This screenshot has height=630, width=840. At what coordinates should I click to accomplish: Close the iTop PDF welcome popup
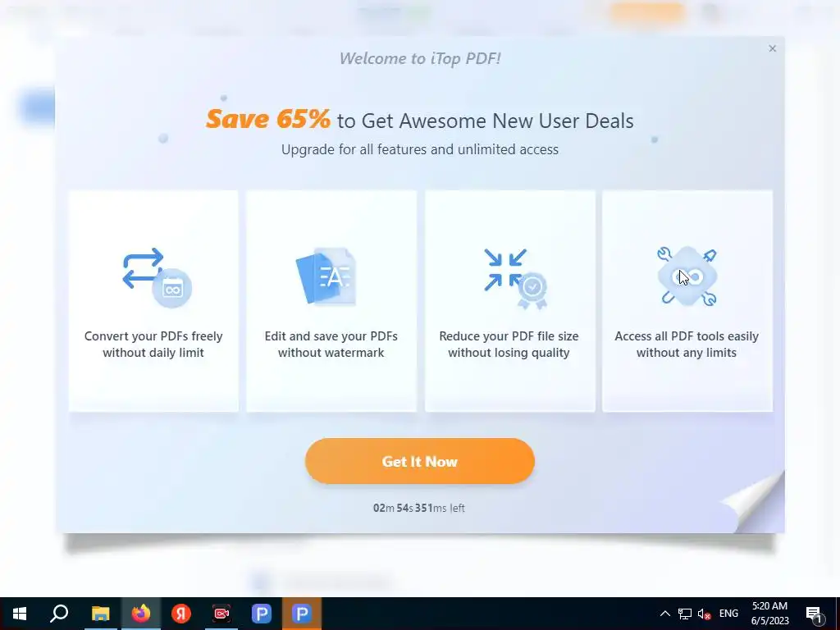click(x=772, y=48)
